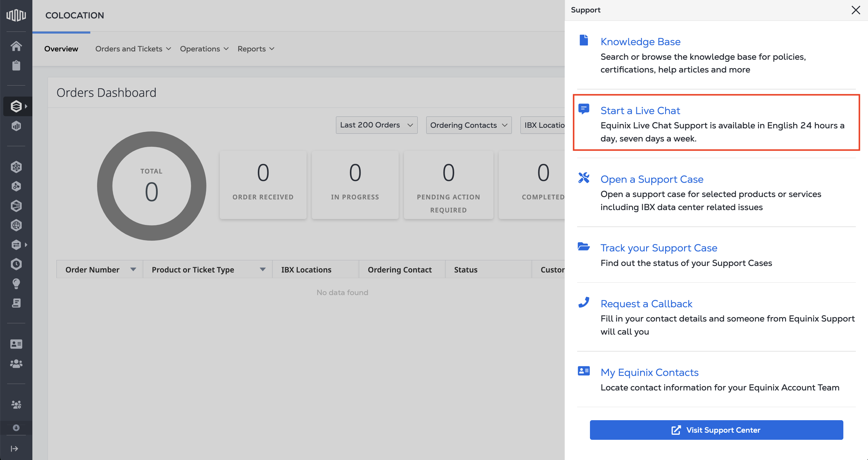Click the wrench tools icon for Support Case
This screenshot has width=868, height=460.
coord(584,178)
